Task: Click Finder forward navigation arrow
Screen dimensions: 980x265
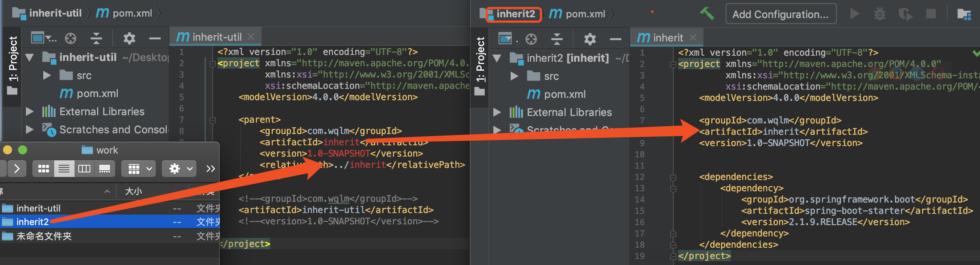Action: (x=17, y=169)
